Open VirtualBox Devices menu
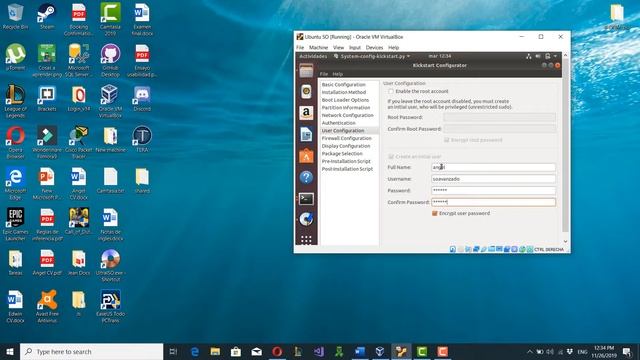 click(x=374, y=48)
